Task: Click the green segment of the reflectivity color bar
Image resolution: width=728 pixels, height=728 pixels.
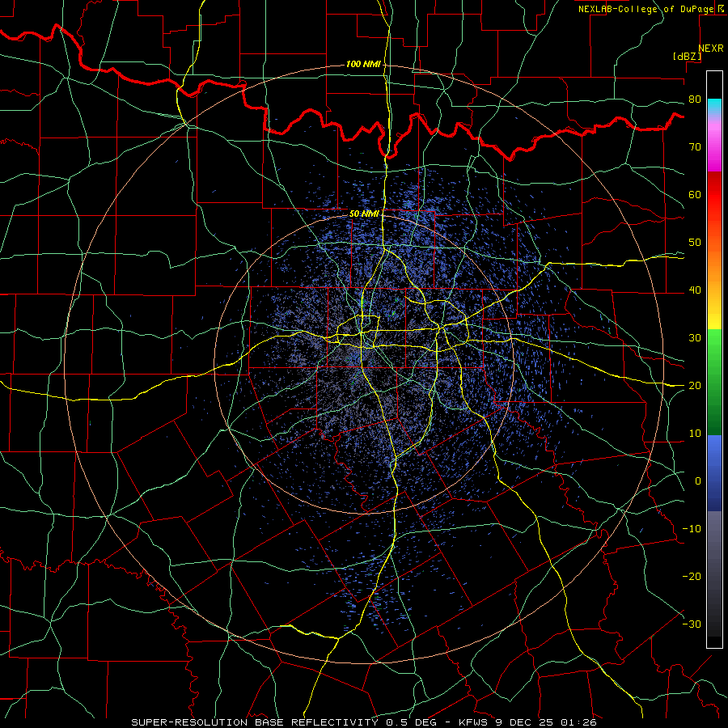Action: [714, 382]
